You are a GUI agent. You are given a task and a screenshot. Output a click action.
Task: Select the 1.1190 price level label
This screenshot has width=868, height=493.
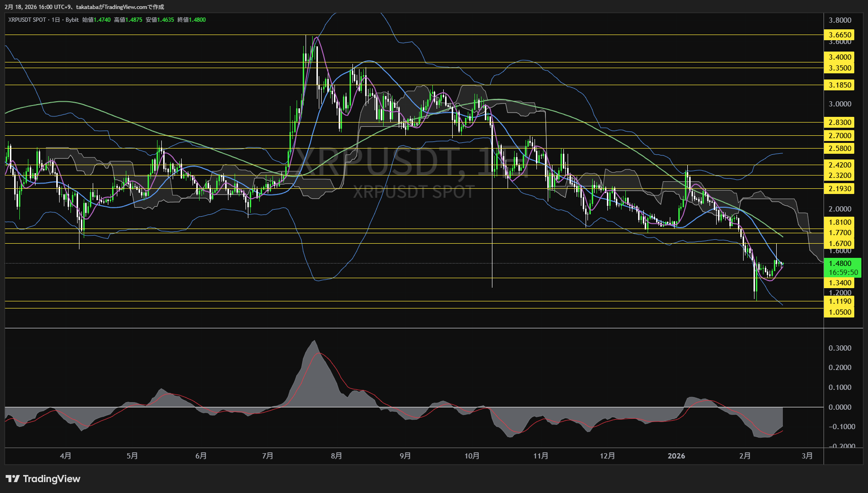[x=839, y=301]
